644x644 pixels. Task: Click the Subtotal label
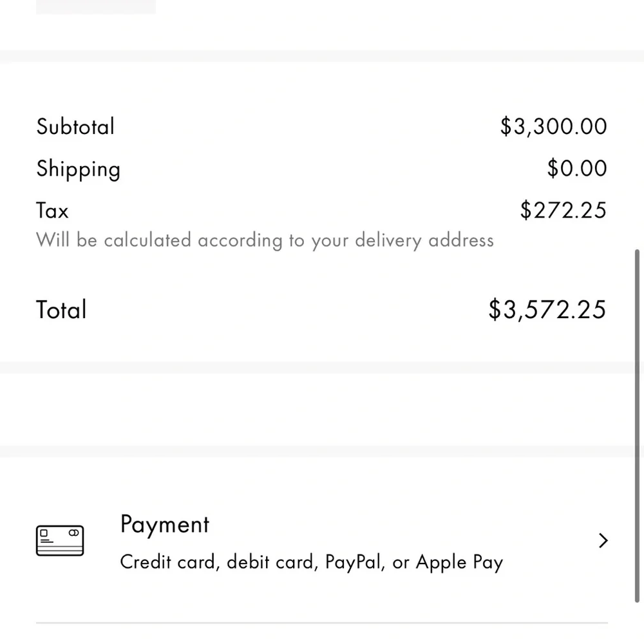[x=75, y=126]
